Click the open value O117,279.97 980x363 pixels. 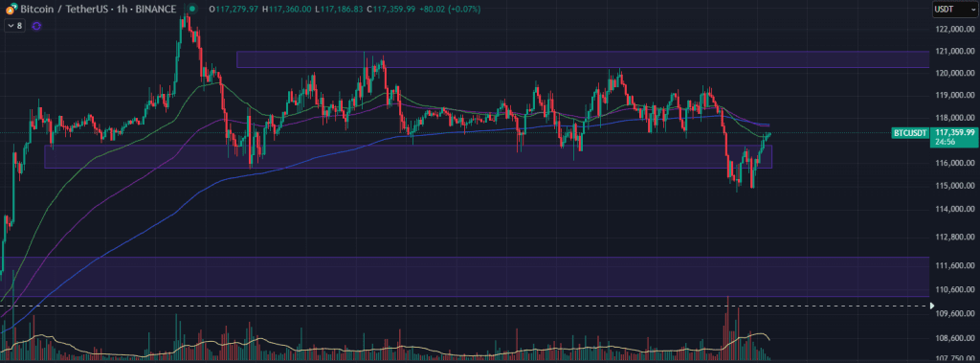234,9
